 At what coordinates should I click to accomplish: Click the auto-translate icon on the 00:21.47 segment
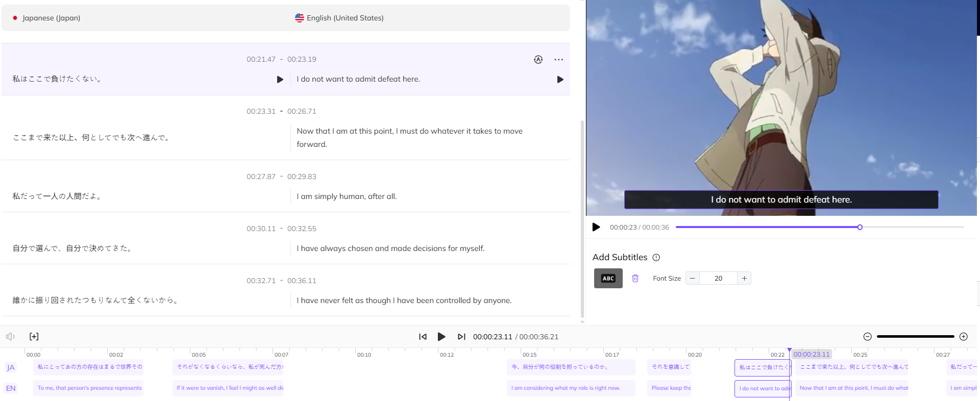pos(538,60)
